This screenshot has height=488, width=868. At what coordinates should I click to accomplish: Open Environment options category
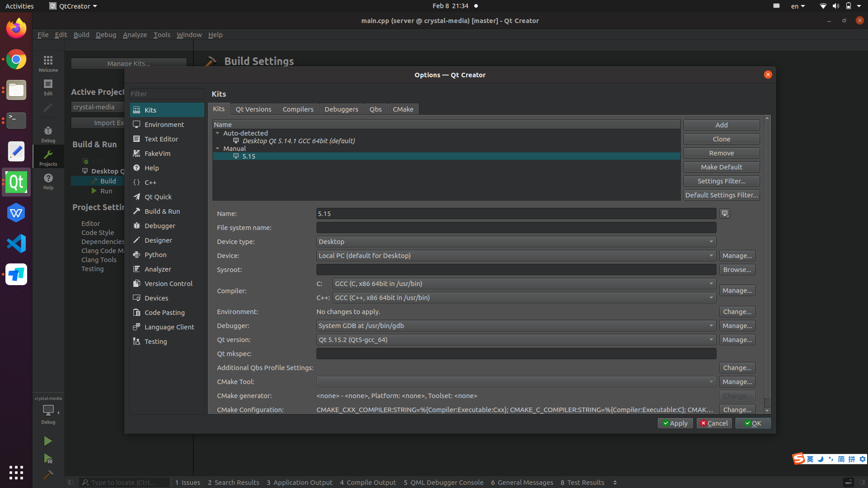coord(167,125)
